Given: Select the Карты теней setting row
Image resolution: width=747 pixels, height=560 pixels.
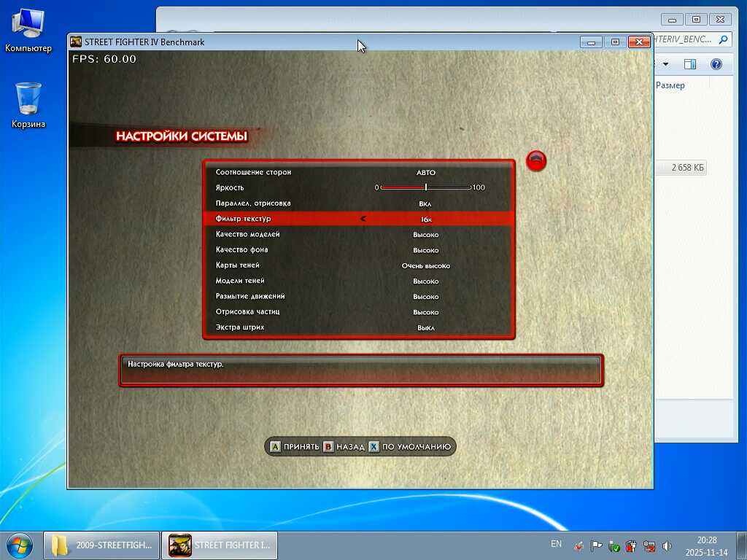Looking at the screenshot, I should point(359,265).
